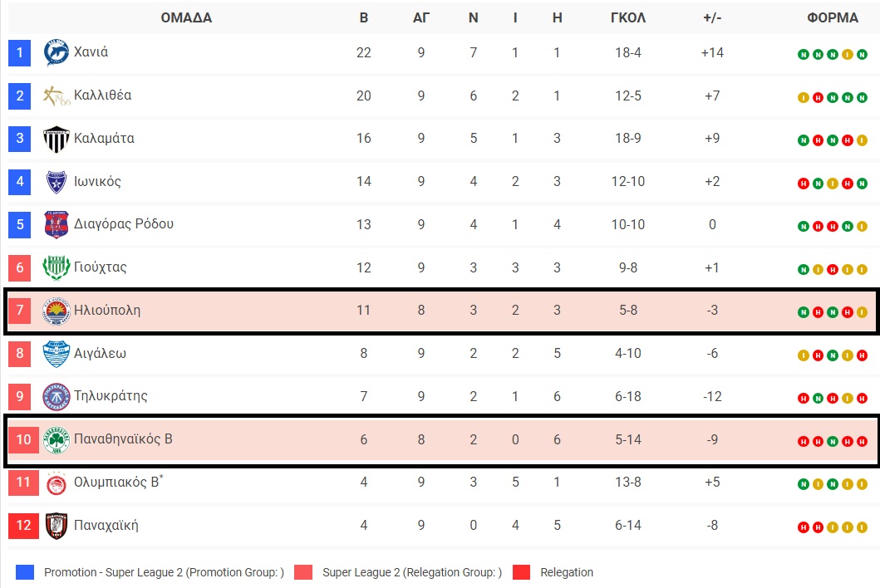Click the Καλλιθέα team logo

pos(57,96)
